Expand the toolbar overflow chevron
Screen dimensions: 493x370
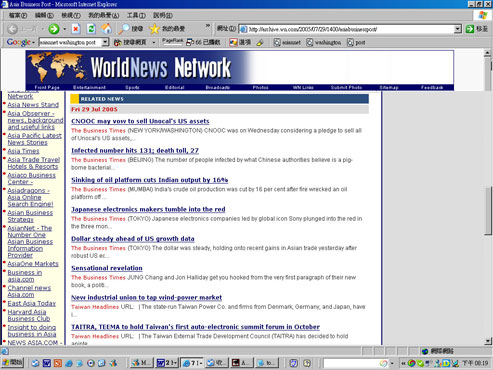208,25
